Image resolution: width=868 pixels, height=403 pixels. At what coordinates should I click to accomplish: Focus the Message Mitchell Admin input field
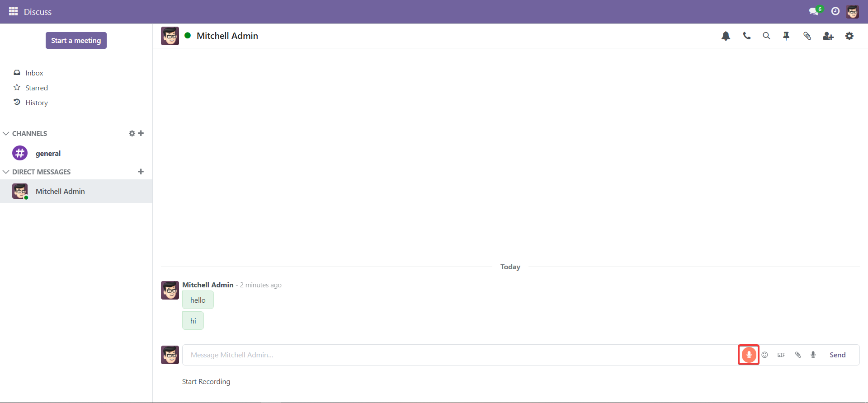click(x=452, y=355)
